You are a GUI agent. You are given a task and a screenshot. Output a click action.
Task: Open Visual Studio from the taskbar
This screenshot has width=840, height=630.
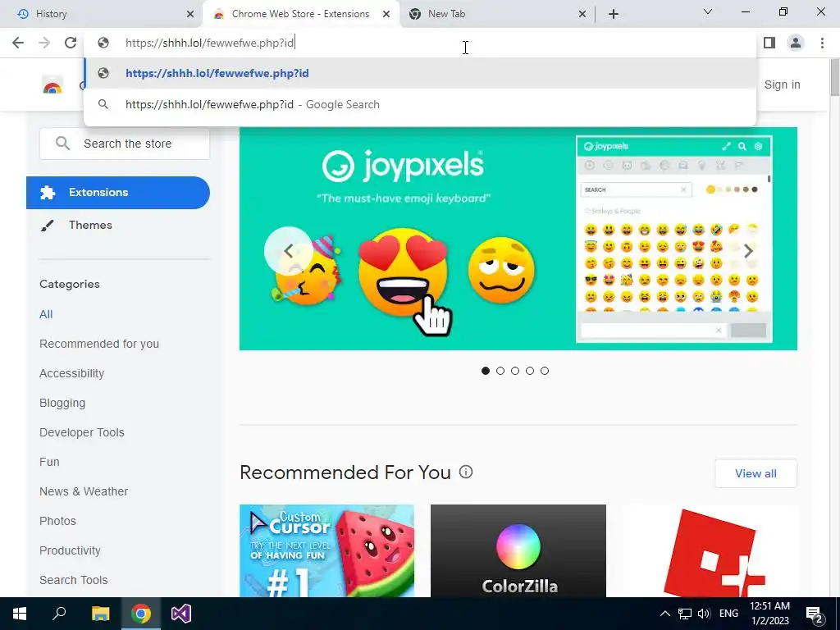[x=181, y=614]
